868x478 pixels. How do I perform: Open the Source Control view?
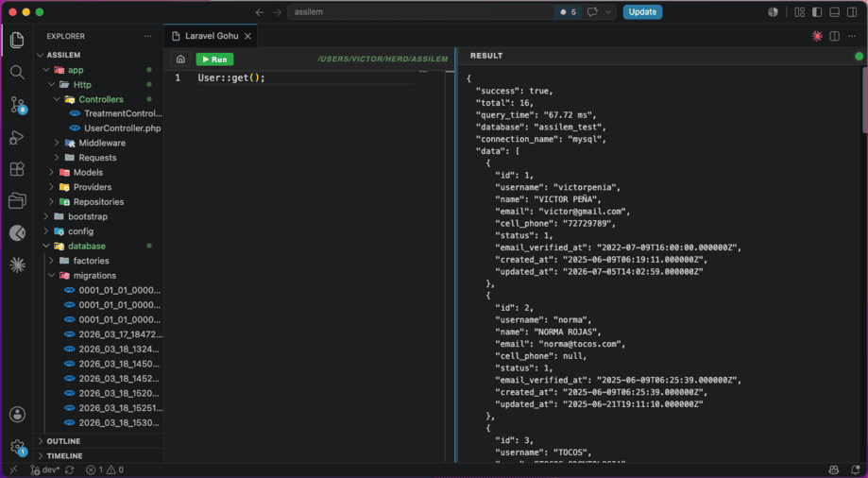pos(17,105)
